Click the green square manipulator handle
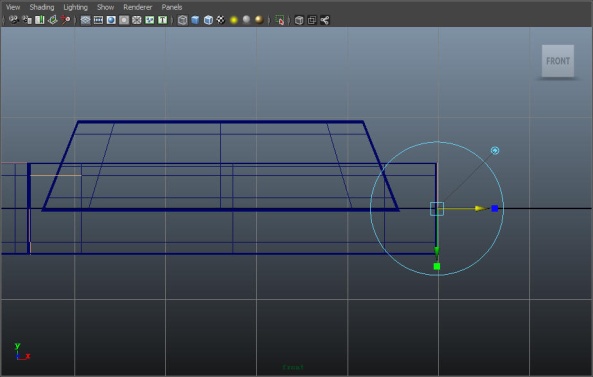 coord(437,267)
